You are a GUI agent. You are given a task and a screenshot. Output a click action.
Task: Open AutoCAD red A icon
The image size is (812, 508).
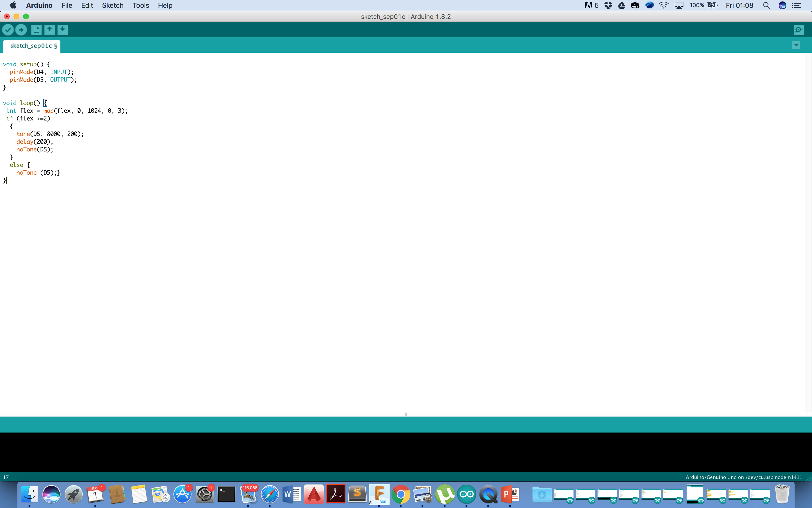click(x=314, y=494)
